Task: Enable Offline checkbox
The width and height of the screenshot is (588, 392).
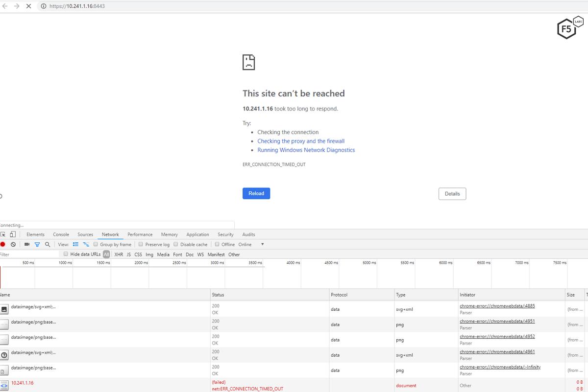Action: tap(217, 244)
